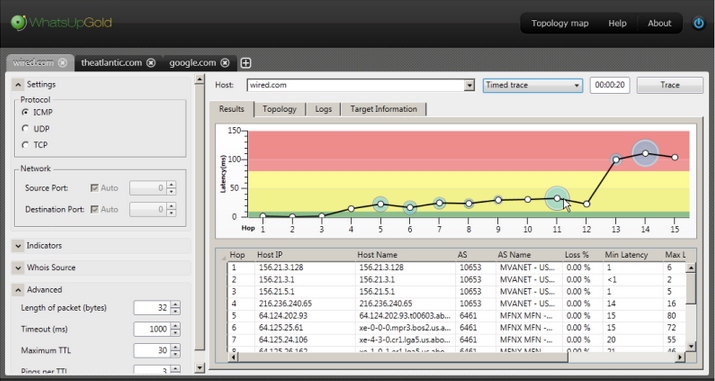Click host name xe-0-0-0.mpr3.bos2 cell
The image size is (715, 381).
pos(405,328)
